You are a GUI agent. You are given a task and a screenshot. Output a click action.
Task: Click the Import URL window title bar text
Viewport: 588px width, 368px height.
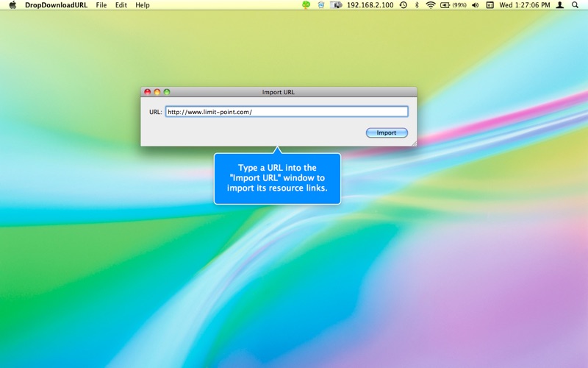[x=279, y=92]
